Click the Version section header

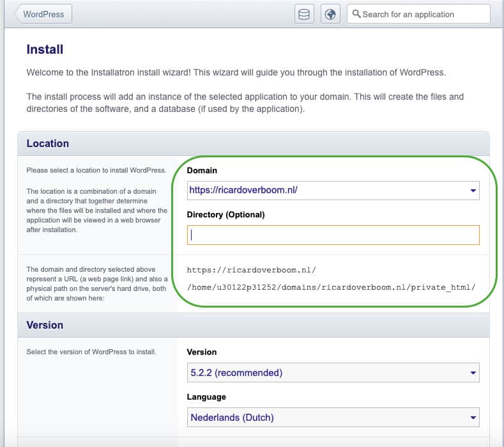click(x=254, y=325)
